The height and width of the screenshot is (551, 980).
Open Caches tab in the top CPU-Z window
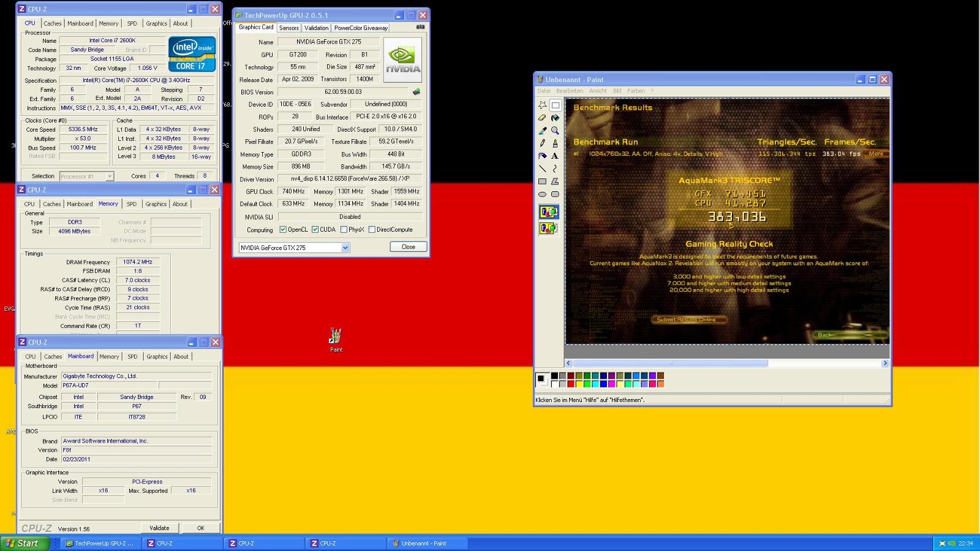pos(52,23)
